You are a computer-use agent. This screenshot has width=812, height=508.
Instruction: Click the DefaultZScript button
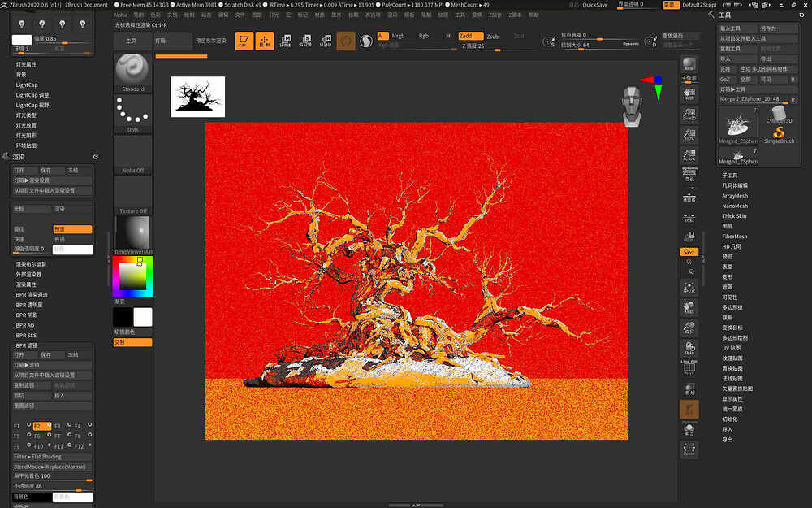(699, 5)
